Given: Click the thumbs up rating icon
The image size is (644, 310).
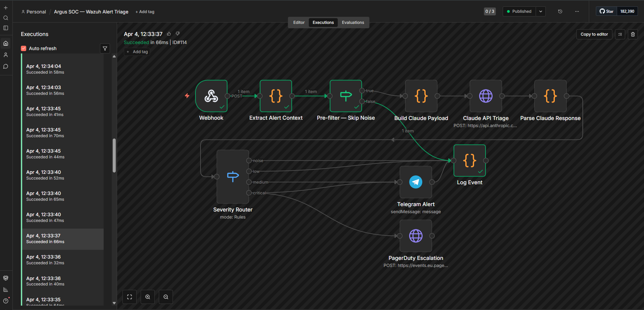Looking at the screenshot, I should point(169,34).
